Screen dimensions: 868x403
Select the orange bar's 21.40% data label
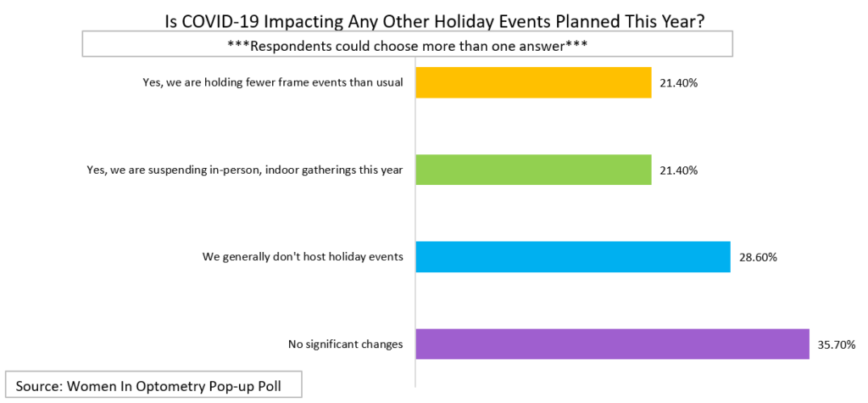(x=679, y=83)
